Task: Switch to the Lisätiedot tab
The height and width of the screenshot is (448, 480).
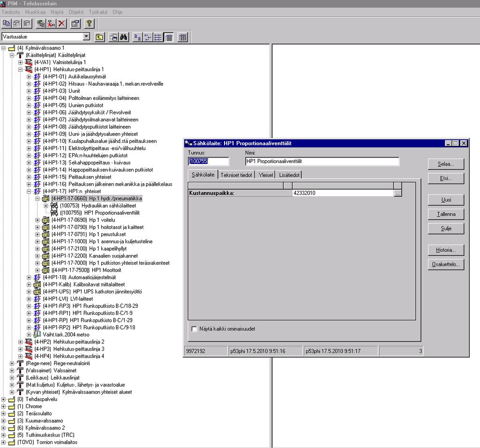Action: [x=289, y=175]
